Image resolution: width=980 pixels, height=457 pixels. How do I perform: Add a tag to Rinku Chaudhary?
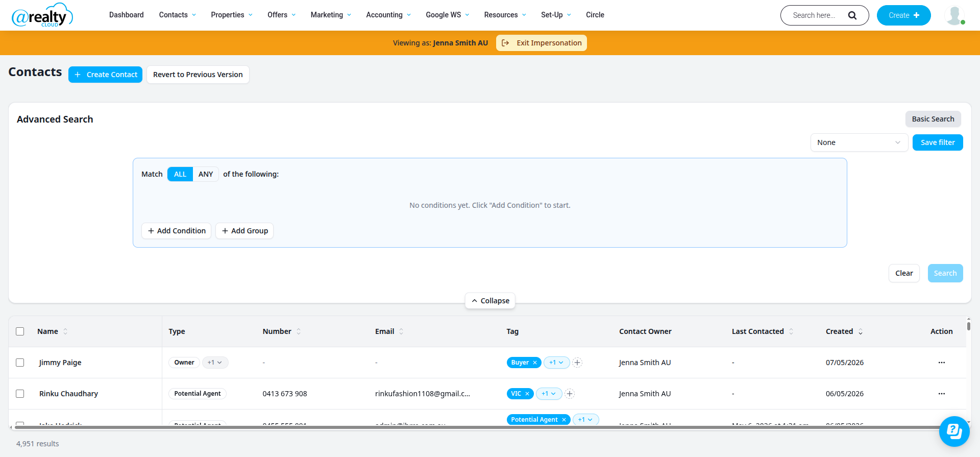click(x=570, y=394)
